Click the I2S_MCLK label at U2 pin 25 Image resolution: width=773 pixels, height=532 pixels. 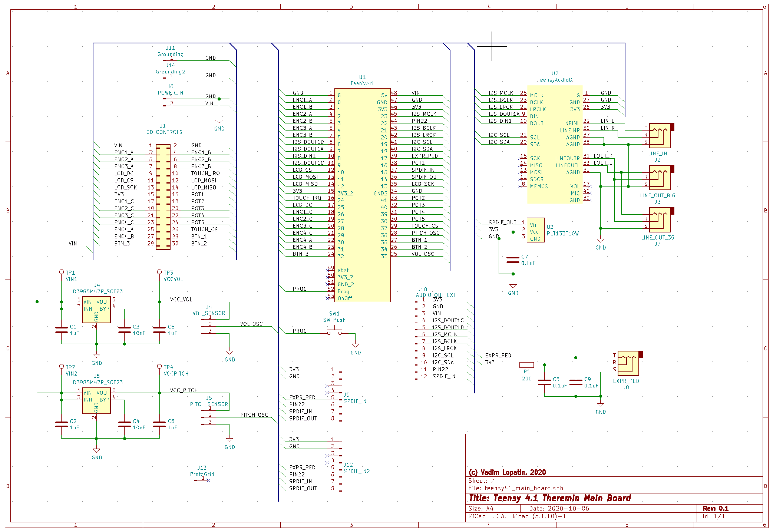pos(501,93)
